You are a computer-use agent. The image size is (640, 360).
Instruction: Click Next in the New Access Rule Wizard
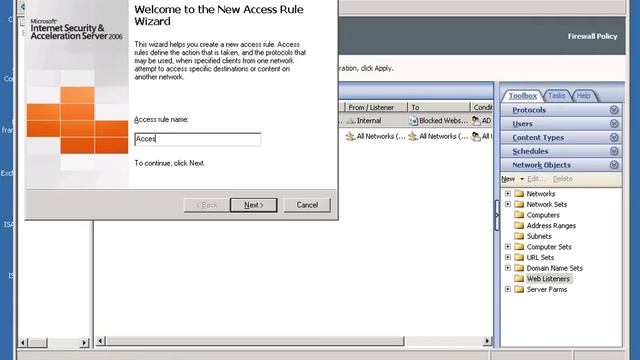coord(253,205)
